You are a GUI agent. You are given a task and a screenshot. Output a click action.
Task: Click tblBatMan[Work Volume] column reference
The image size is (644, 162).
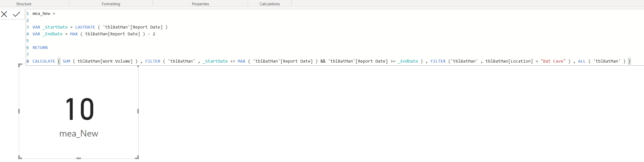tap(105, 61)
